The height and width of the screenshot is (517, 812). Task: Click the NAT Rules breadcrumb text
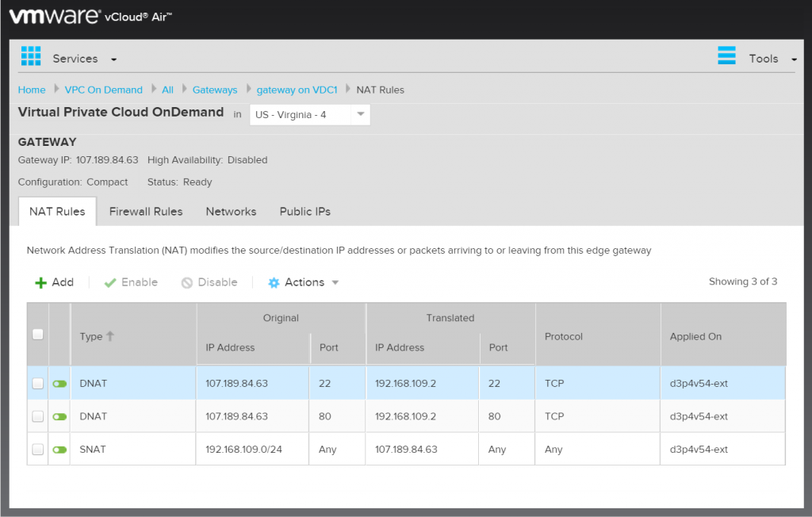(380, 90)
